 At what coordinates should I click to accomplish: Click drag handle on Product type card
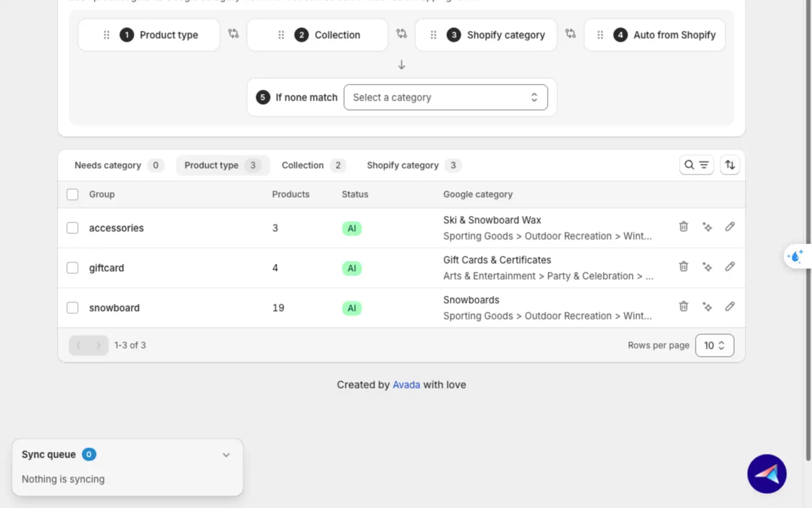(106, 35)
